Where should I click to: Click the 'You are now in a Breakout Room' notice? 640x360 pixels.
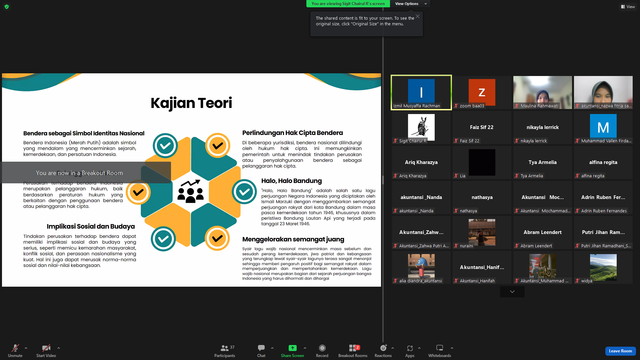coord(86,173)
